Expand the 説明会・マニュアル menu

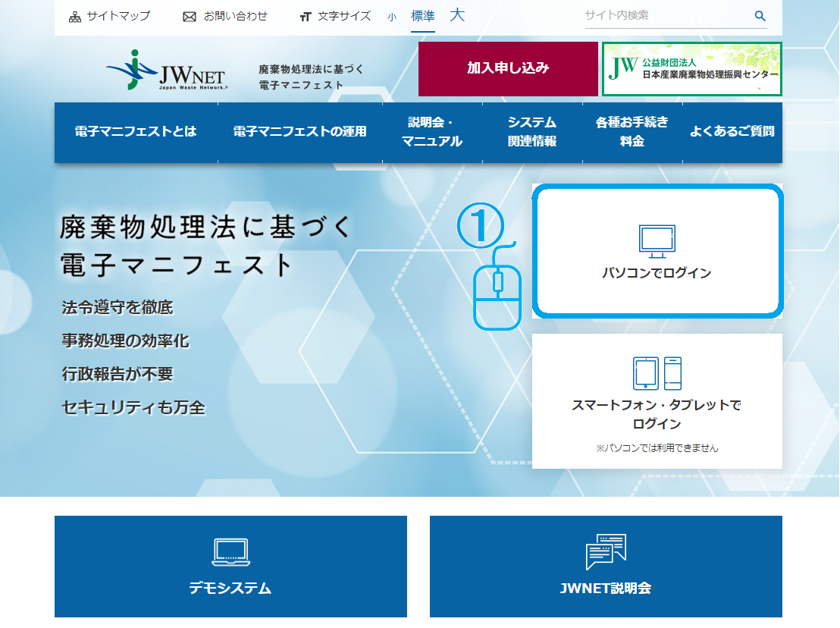(432, 132)
